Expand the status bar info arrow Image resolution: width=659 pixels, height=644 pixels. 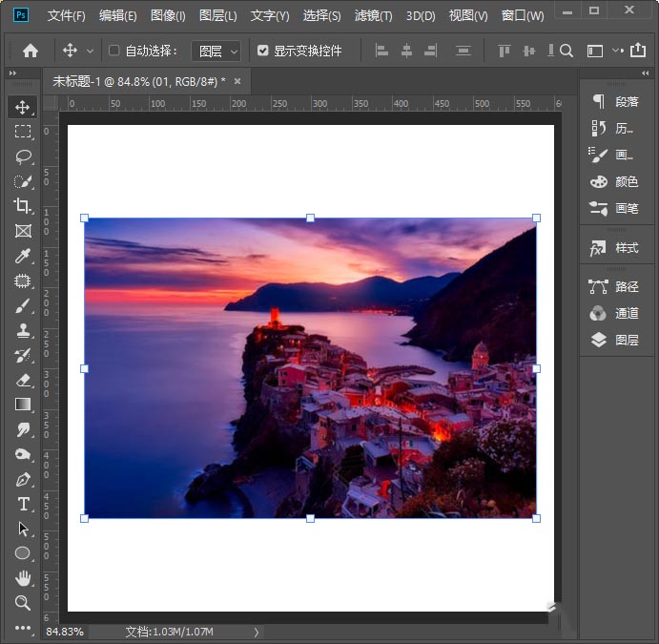point(256,632)
